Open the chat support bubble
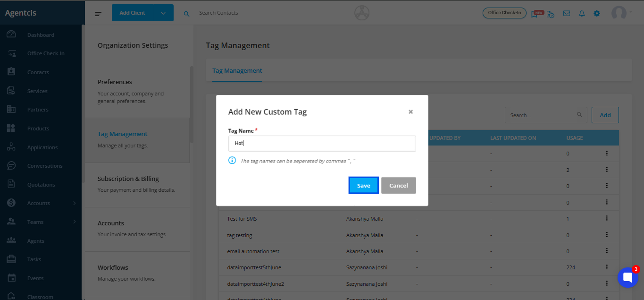Image resolution: width=644 pixels, height=300 pixels. [x=627, y=277]
